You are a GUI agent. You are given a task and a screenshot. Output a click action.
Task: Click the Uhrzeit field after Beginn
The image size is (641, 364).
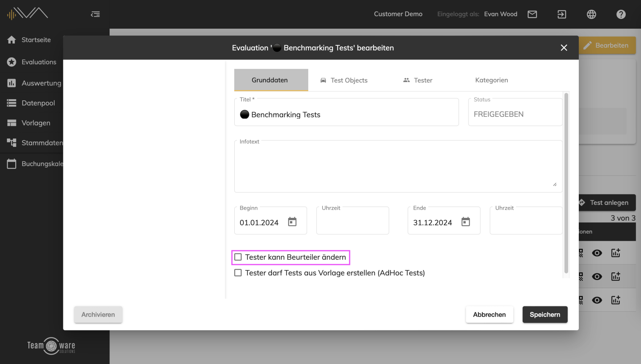(353, 221)
